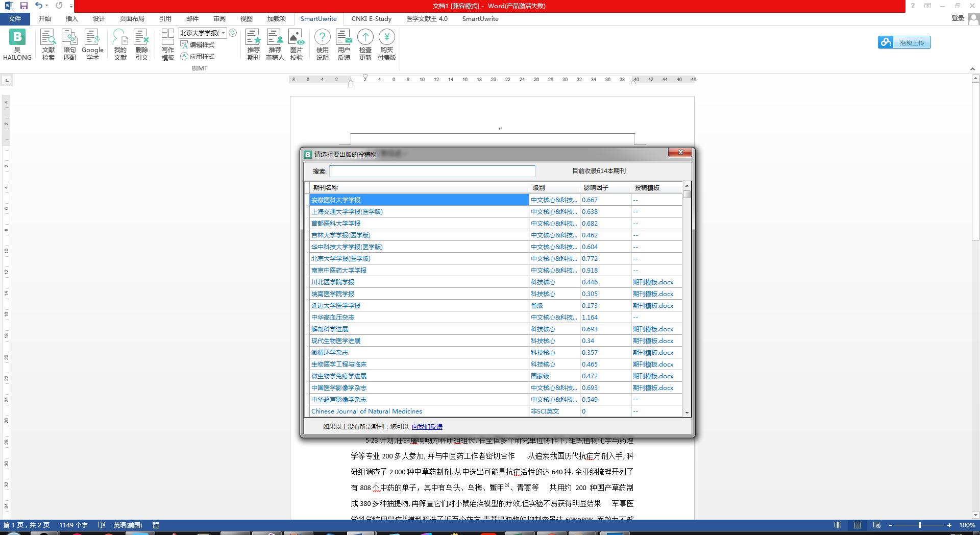The height and width of the screenshot is (535, 980).
Task: Click the tab selector at ruler corner
Action: (7, 80)
